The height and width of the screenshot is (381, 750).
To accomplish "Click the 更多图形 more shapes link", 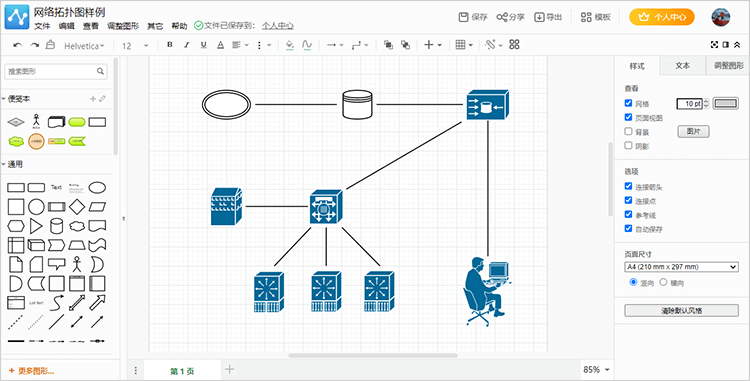I will click(x=31, y=371).
